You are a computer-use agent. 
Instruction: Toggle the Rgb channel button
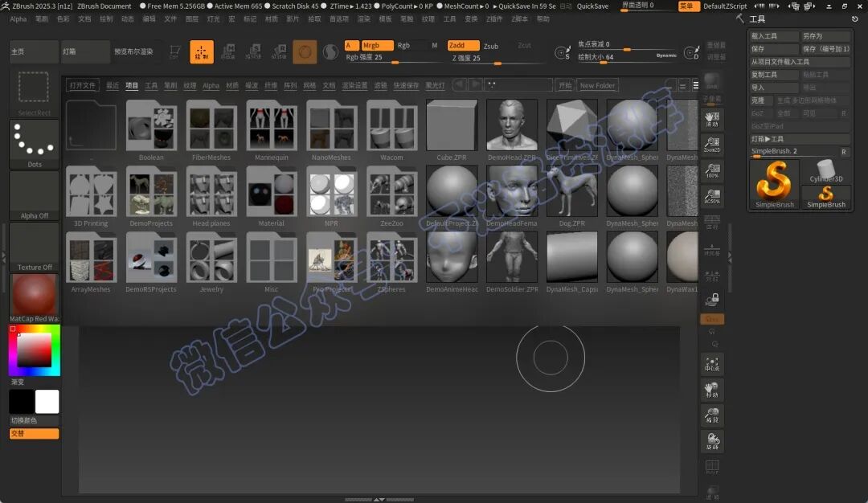click(403, 45)
